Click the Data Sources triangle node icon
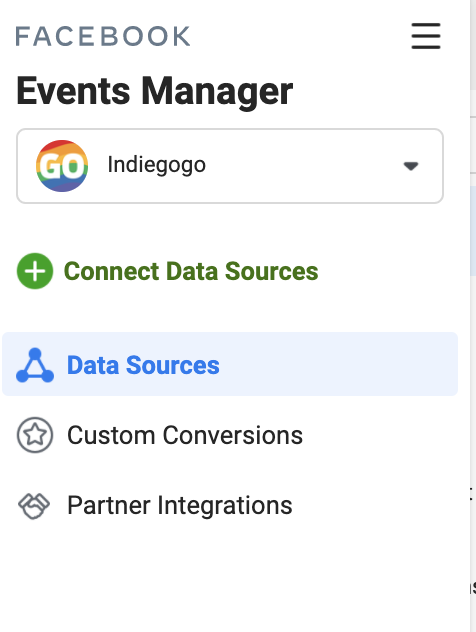This screenshot has width=476, height=632. click(35, 365)
